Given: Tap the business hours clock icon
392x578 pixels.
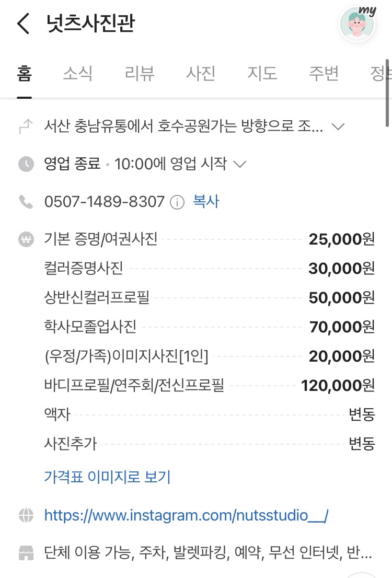Looking at the screenshot, I should click(x=26, y=164).
